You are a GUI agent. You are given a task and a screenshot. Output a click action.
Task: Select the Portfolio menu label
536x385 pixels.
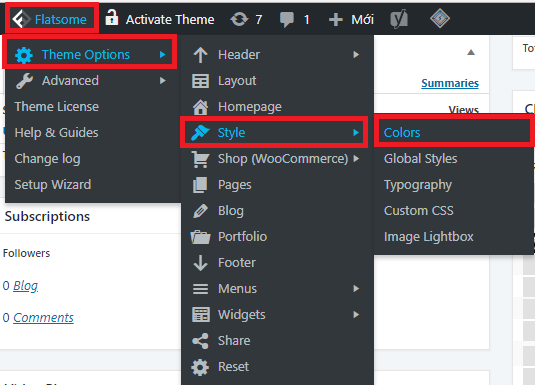[x=242, y=237]
